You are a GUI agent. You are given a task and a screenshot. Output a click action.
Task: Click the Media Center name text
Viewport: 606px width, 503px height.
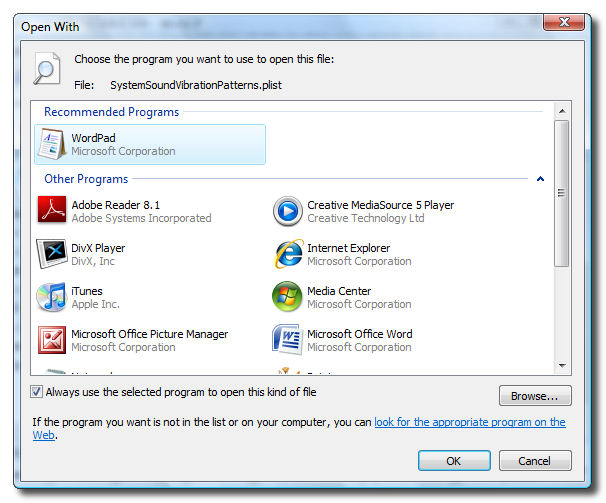tap(339, 291)
